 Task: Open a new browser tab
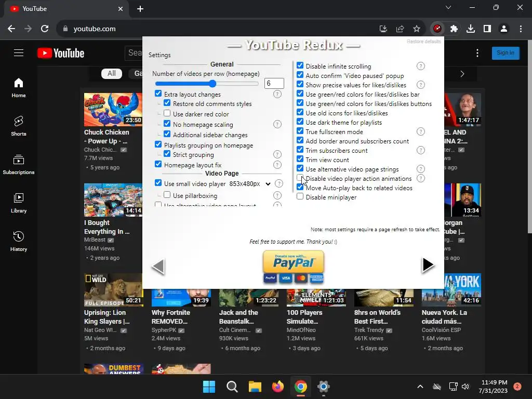tap(140, 9)
